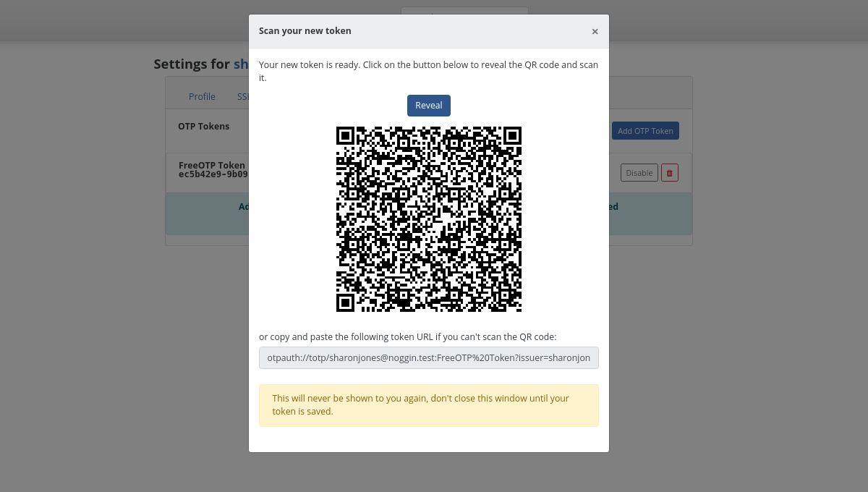Screen dimensions: 868x492
Task: Disable the FreeOTP Token
Action: pos(639,173)
